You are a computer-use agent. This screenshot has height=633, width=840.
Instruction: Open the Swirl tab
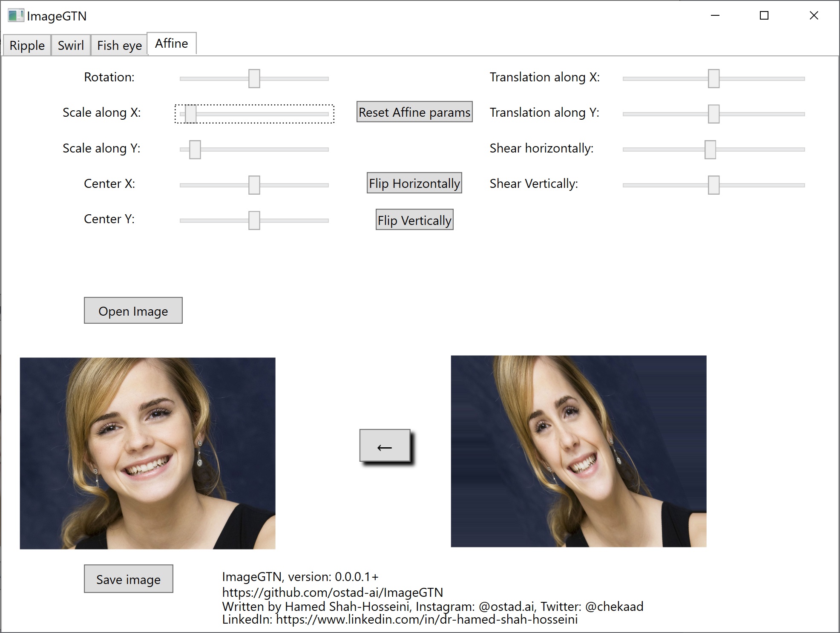pos(71,45)
